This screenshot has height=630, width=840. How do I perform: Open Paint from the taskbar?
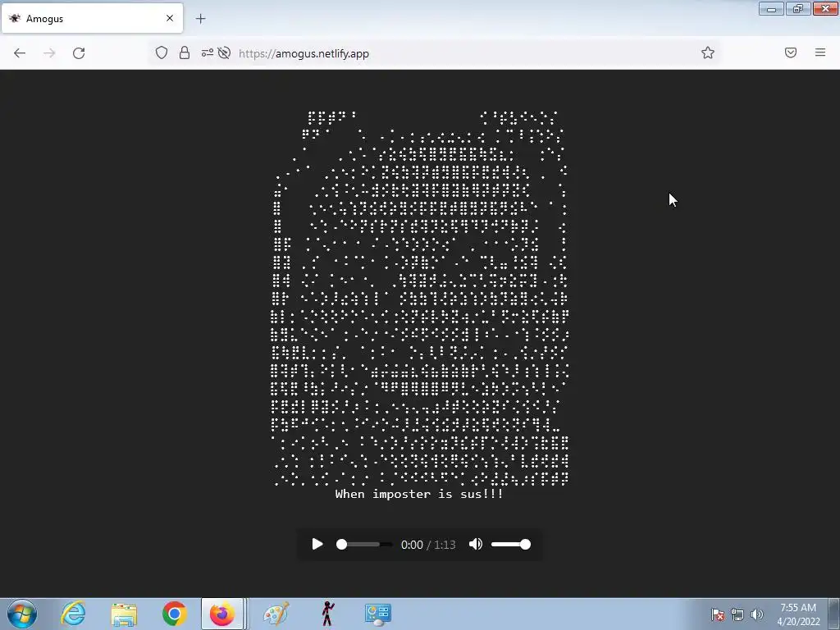click(276, 614)
